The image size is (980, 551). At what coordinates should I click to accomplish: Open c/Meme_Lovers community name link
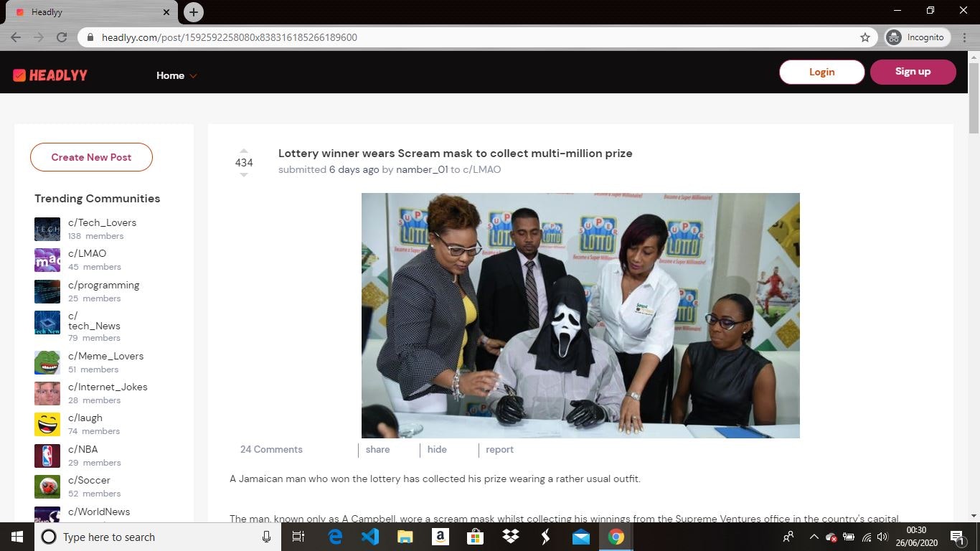pos(106,356)
